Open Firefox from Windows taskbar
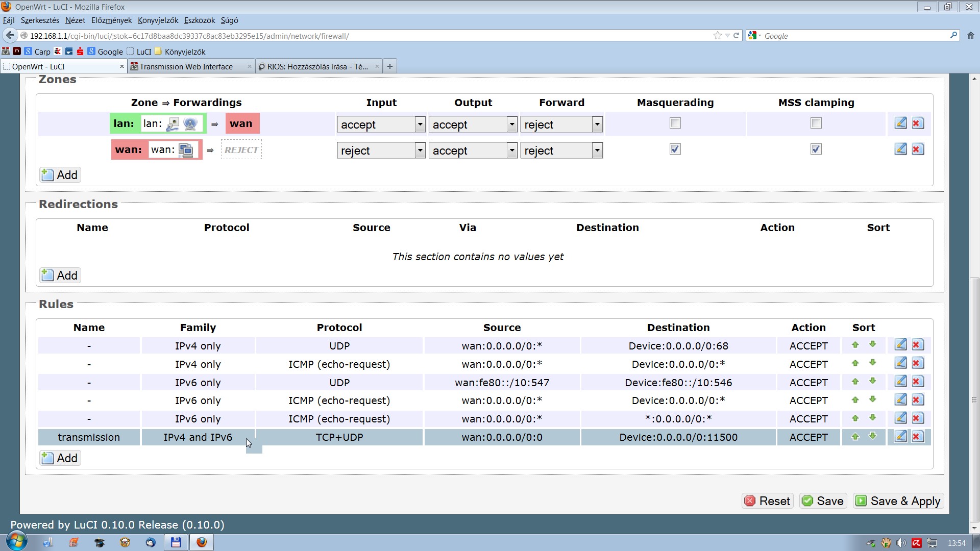 coord(202,542)
